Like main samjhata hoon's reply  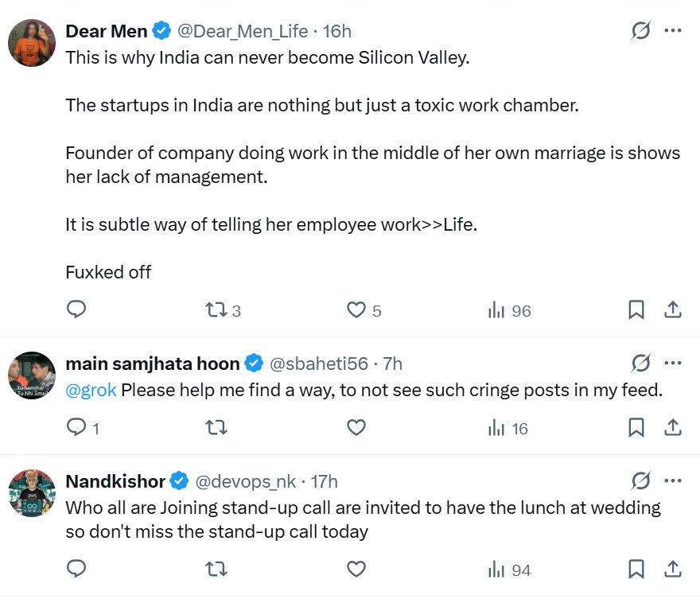(x=357, y=428)
